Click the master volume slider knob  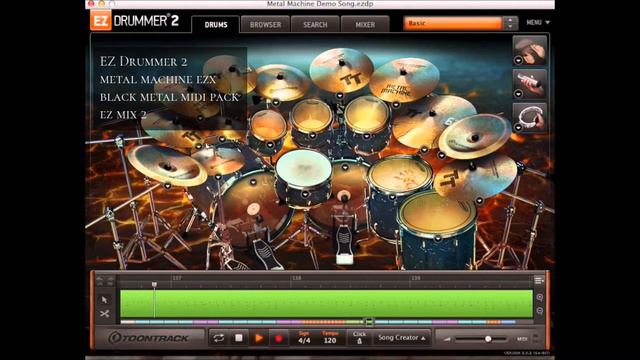pyautogui.click(x=488, y=339)
